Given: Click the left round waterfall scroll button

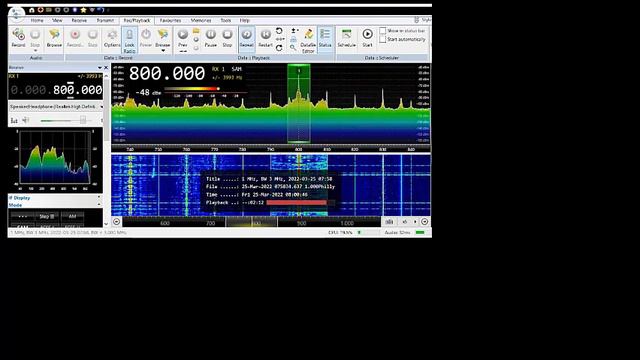Looking at the screenshot, I should [x=116, y=222].
